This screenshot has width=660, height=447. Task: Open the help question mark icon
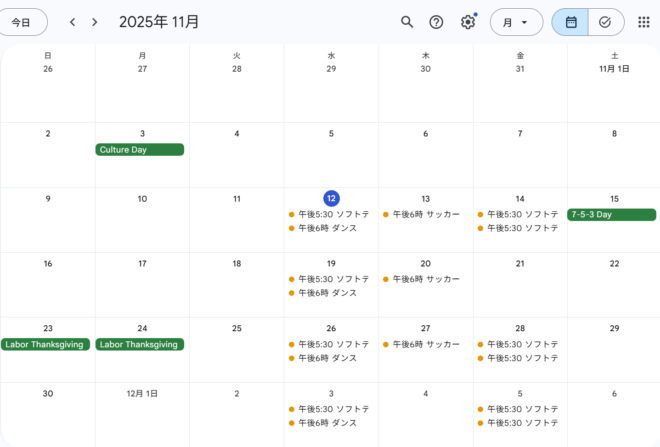pyautogui.click(x=436, y=22)
